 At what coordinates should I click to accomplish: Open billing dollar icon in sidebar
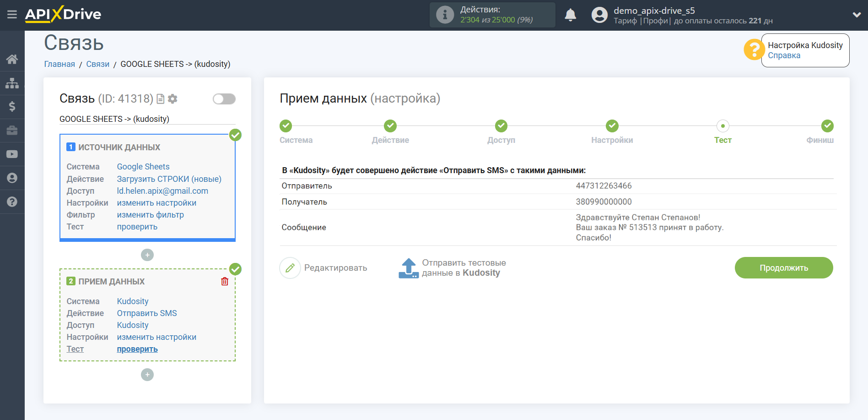pos(12,107)
